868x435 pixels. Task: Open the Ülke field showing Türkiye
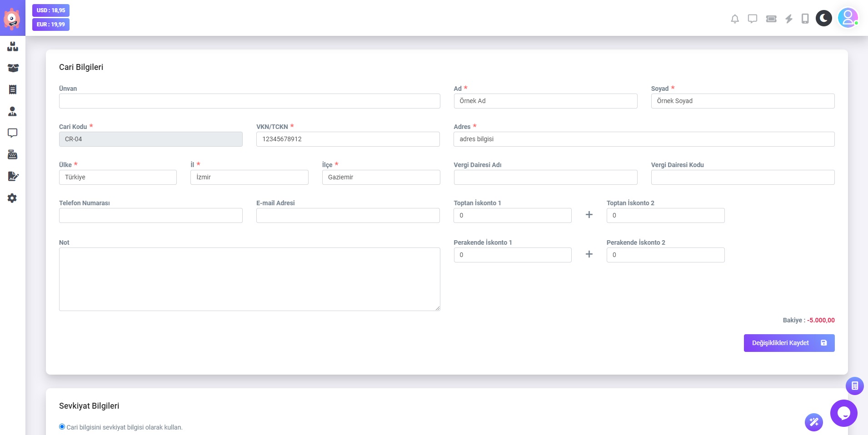pyautogui.click(x=118, y=177)
